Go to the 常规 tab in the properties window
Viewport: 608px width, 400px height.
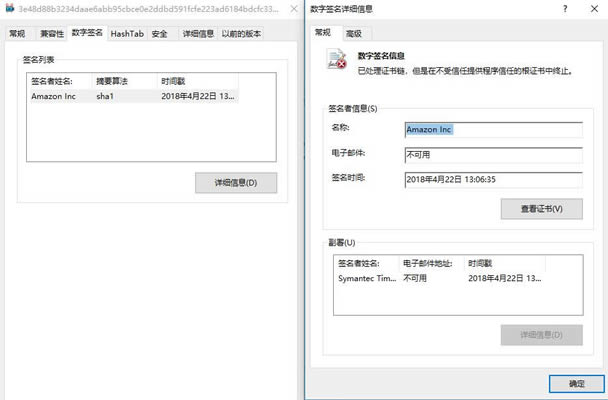(x=17, y=33)
